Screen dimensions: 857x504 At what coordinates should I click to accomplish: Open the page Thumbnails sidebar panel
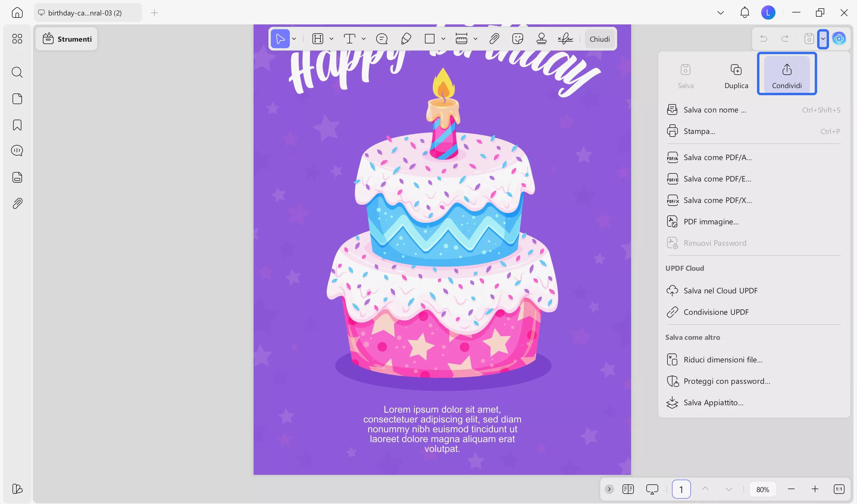click(x=17, y=98)
